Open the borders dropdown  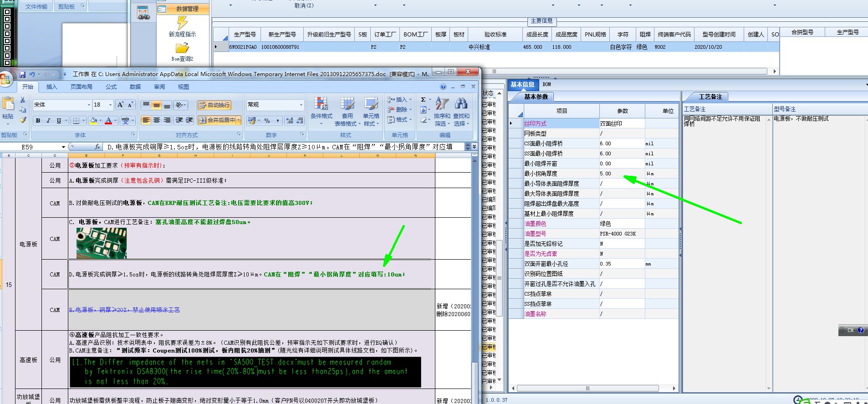tap(83, 121)
